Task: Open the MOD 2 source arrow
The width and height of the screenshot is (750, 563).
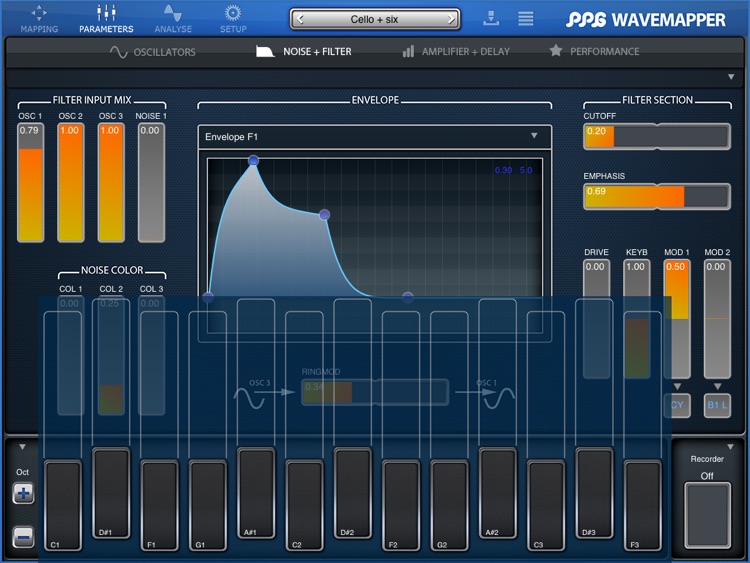Action: click(717, 386)
